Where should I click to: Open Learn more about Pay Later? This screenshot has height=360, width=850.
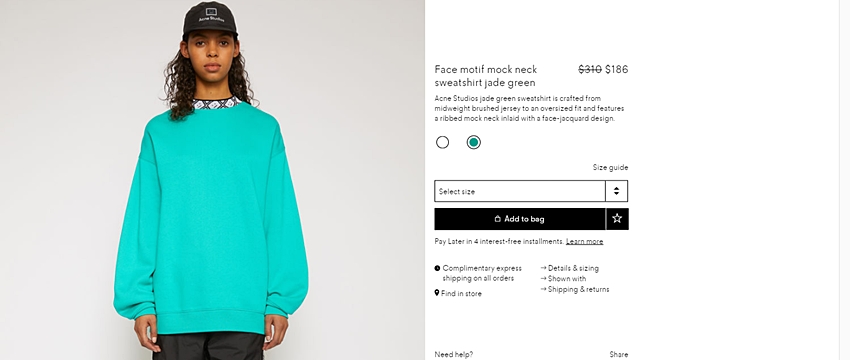[x=584, y=241]
